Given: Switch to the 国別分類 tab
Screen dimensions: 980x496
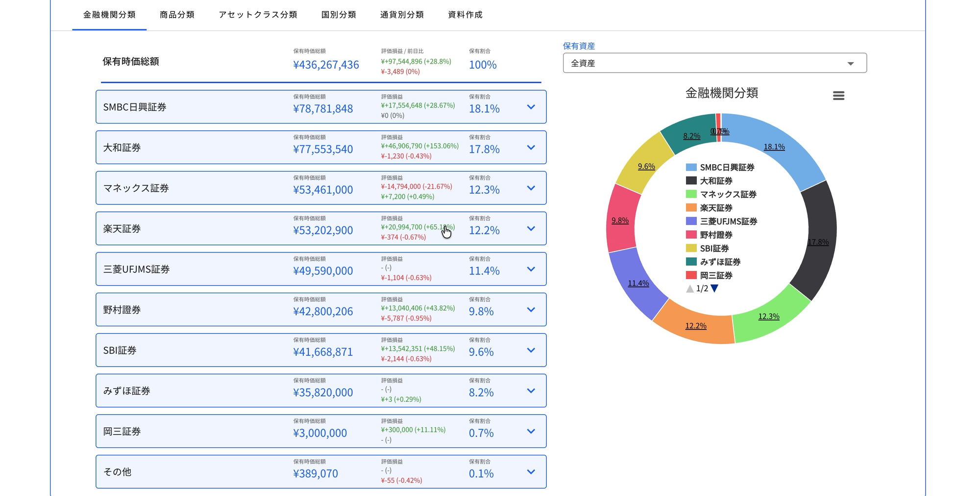Looking at the screenshot, I should (339, 15).
